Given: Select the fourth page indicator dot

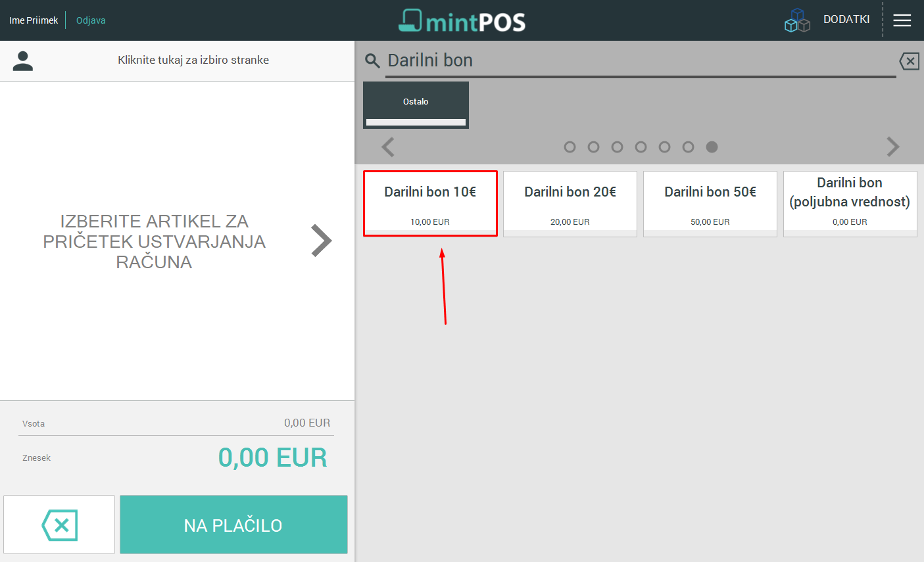Looking at the screenshot, I should tap(641, 147).
